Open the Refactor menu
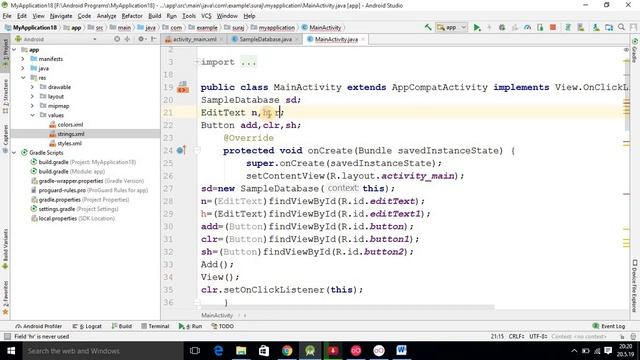 point(132,16)
